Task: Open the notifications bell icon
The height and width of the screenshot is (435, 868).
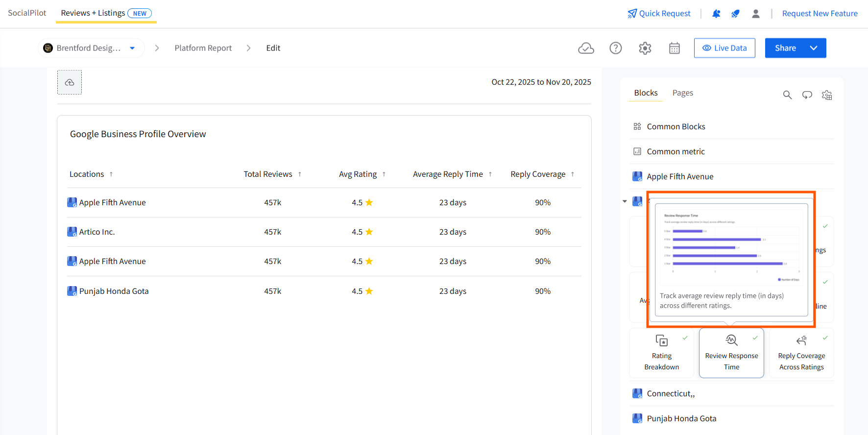Action: pos(716,14)
